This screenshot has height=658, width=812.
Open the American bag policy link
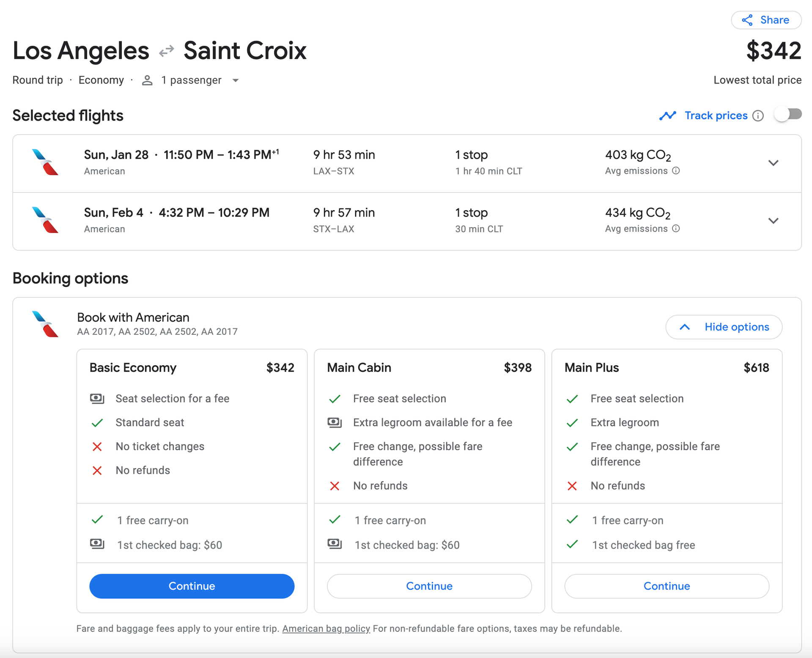point(326,629)
